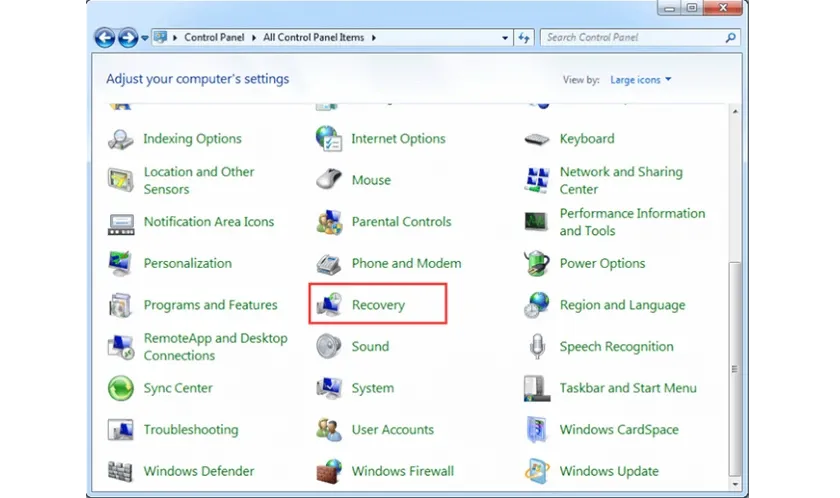Viewport: 840px width, 498px height.
Task: Click the Internet Options globe icon
Action: click(x=328, y=139)
